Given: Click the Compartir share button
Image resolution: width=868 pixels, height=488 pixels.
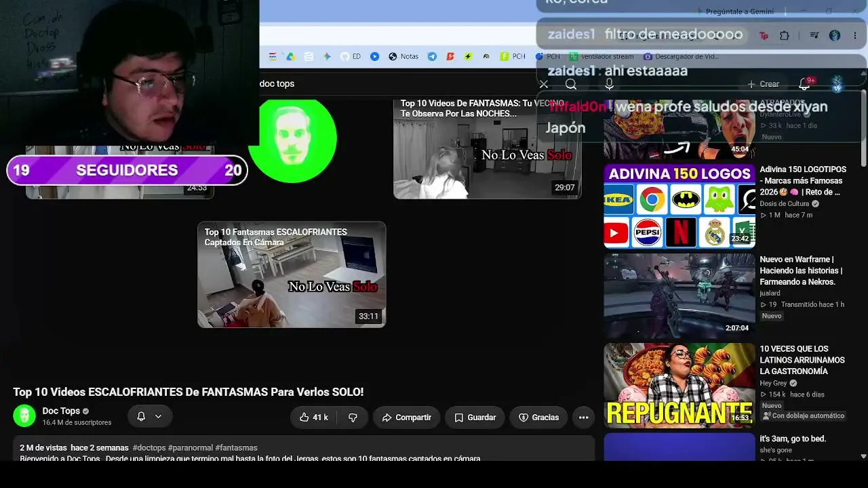Looking at the screenshot, I should [x=407, y=418].
